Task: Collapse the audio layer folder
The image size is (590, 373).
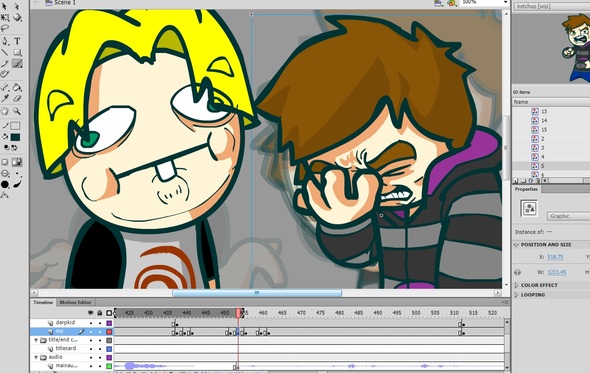Action: [36, 357]
